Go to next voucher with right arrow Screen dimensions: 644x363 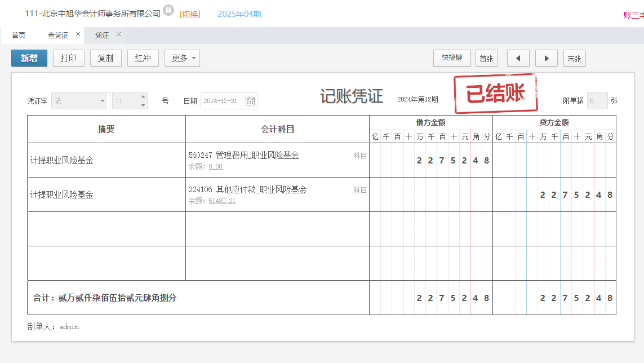pyautogui.click(x=546, y=58)
